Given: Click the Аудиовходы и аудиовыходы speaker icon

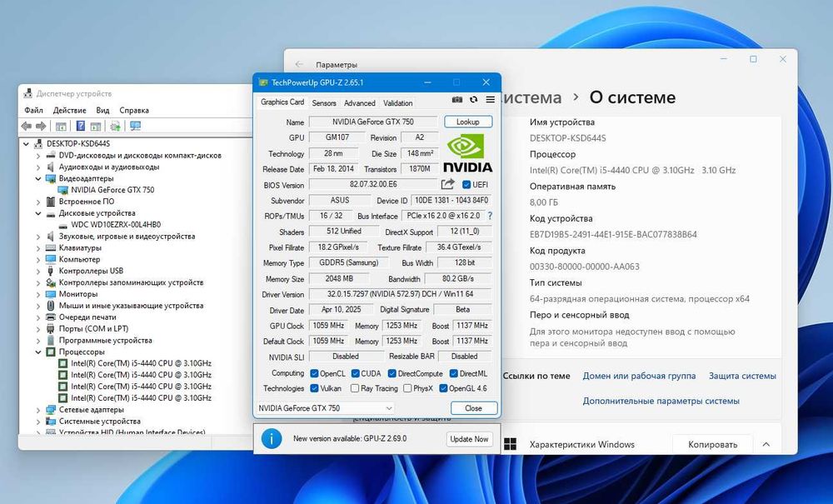Looking at the screenshot, I should [51, 167].
